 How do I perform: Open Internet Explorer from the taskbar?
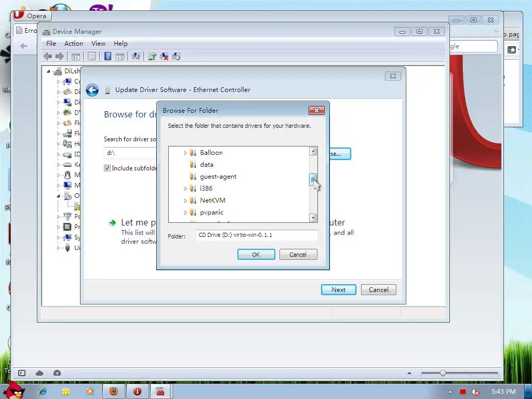(43, 391)
